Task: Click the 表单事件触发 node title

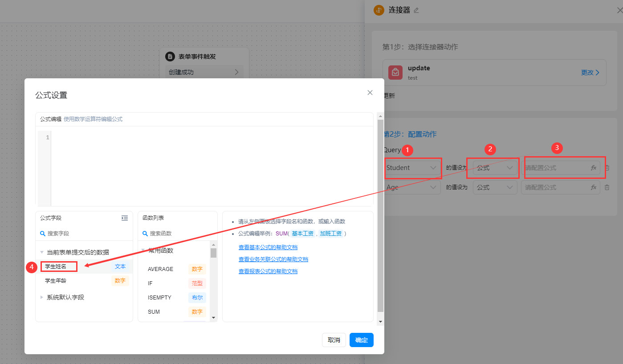Action: click(197, 57)
